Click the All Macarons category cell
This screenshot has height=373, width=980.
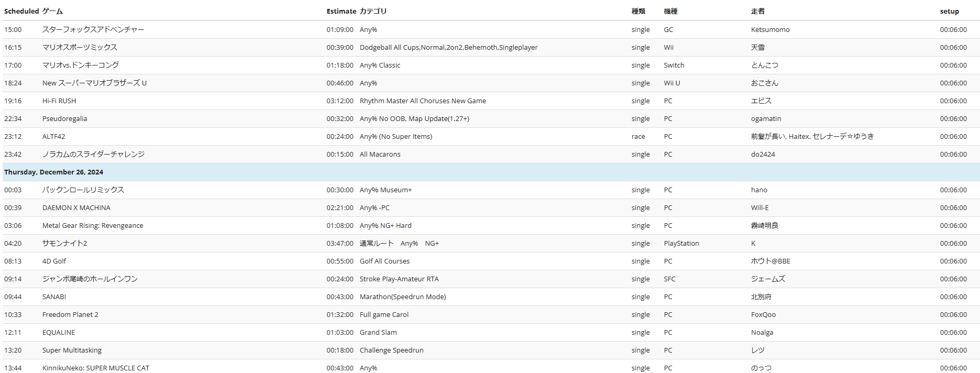380,155
